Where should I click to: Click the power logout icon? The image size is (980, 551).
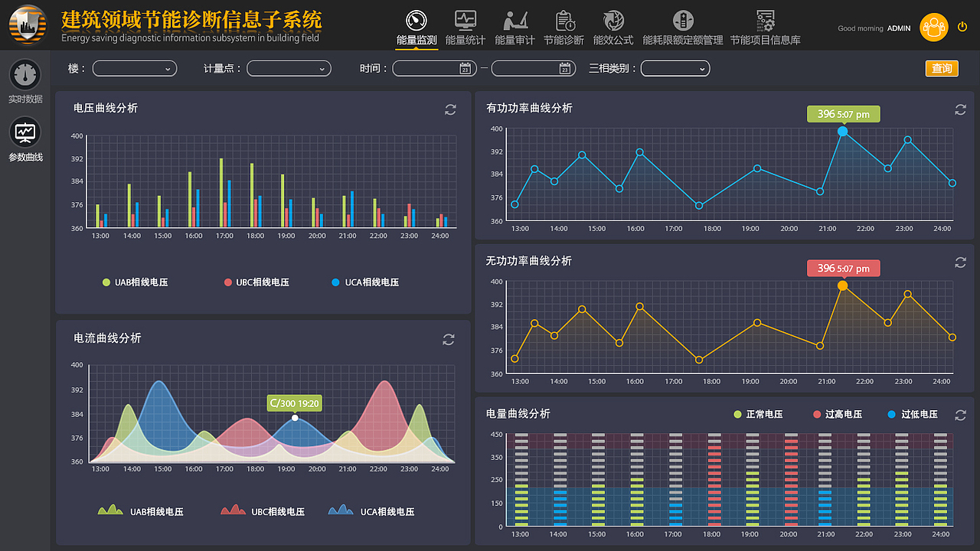(963, 27)
